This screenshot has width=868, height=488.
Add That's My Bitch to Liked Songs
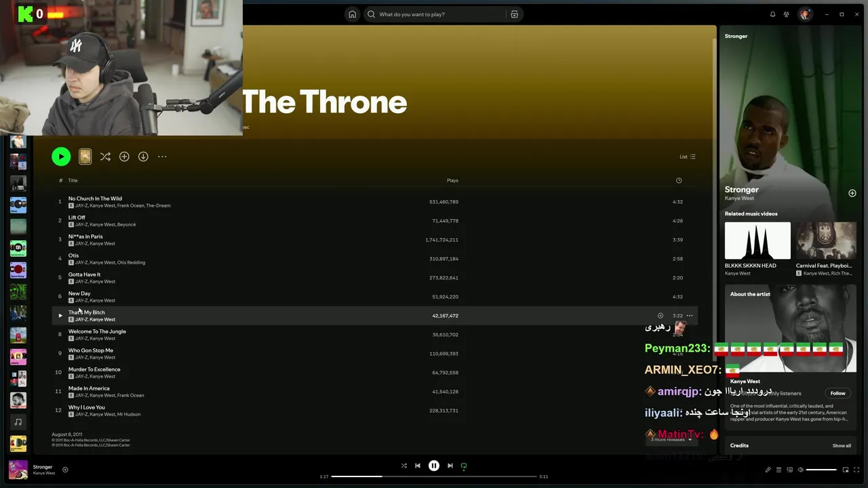pos(660,315)
